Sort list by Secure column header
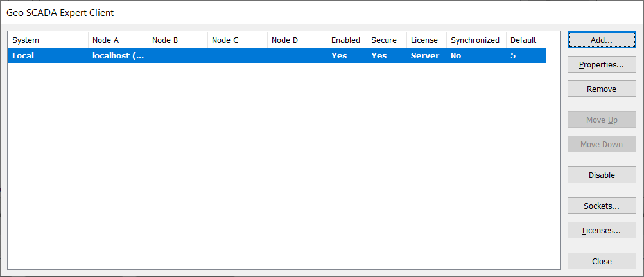 point(386,40)
